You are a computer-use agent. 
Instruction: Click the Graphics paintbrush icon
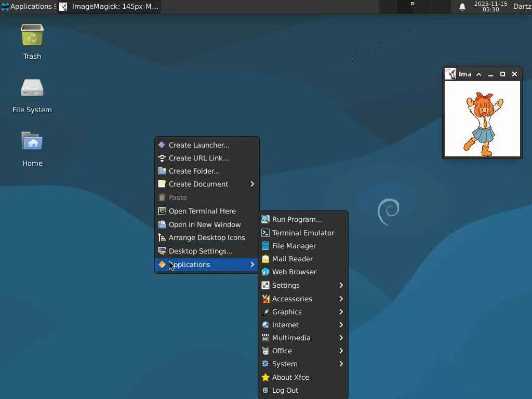tap(265, 312)
